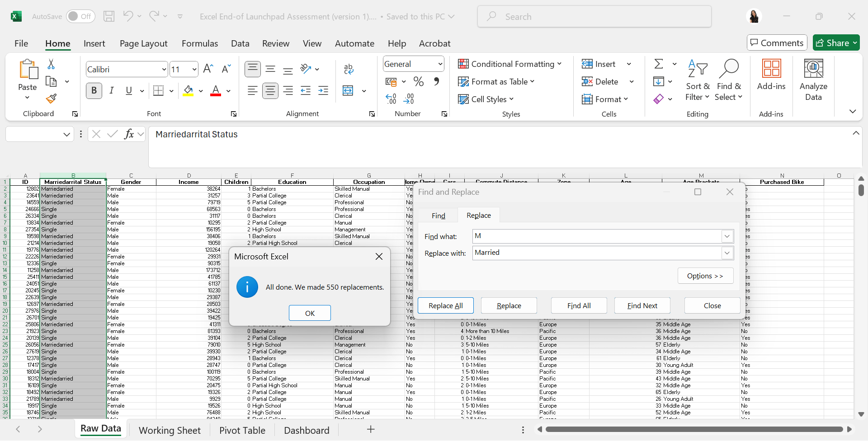The height and width of the screenshot is (441, 868).
Task: Click OK in the Microsoft Excel message
Action: coord(310,313)
